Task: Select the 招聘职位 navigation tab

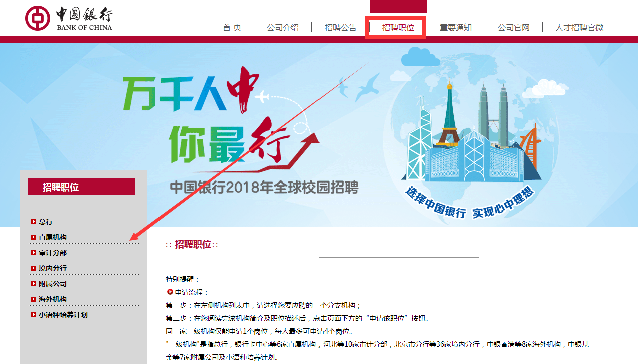Action: [x=398, y=28]
